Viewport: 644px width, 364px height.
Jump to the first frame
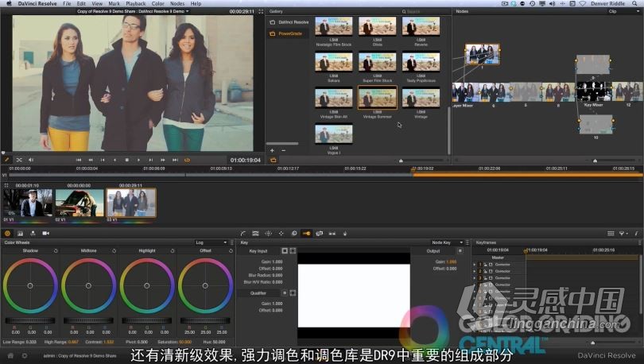[79, 160]
